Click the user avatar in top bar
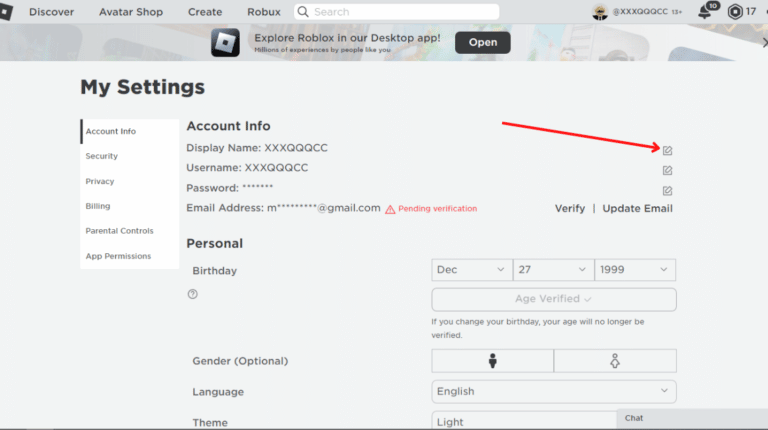Image resolution: width=768 pixels, height=430 pixels. click(x=600, y=12)
